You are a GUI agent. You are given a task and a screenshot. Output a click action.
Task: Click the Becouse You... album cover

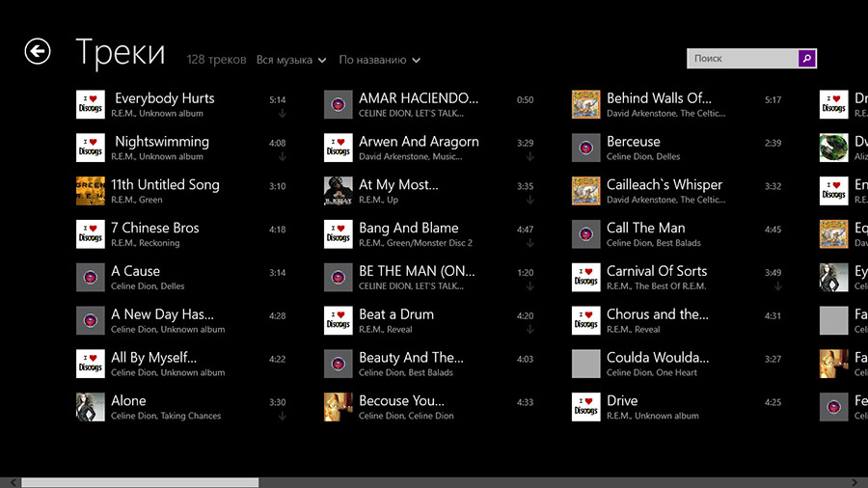339,407
